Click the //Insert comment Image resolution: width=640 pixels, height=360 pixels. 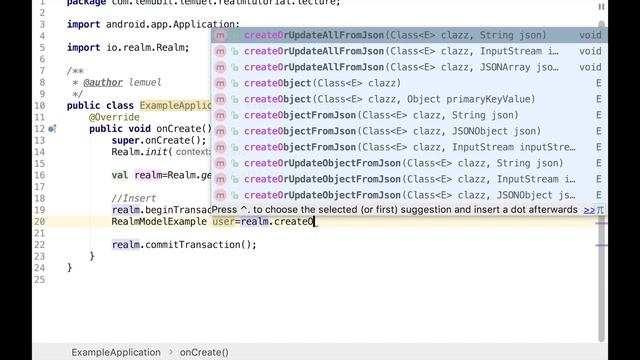pos(134,198)
